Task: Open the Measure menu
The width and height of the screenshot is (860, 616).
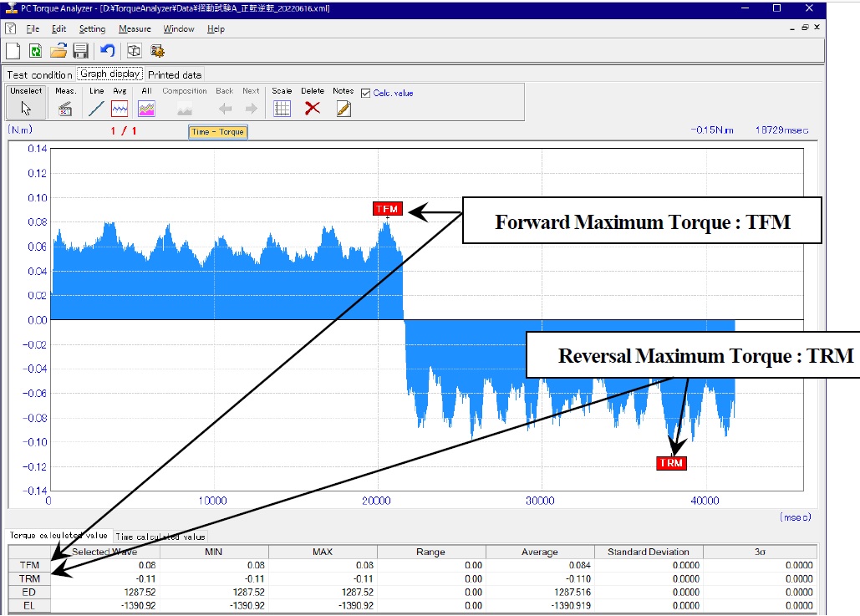Action: pos(135,28)
